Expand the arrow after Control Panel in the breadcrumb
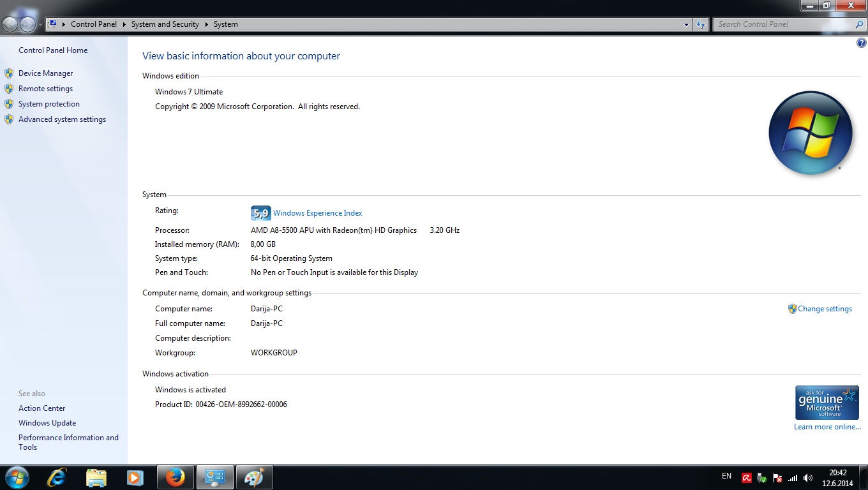 pyautogui.click(x=124, y=24)
